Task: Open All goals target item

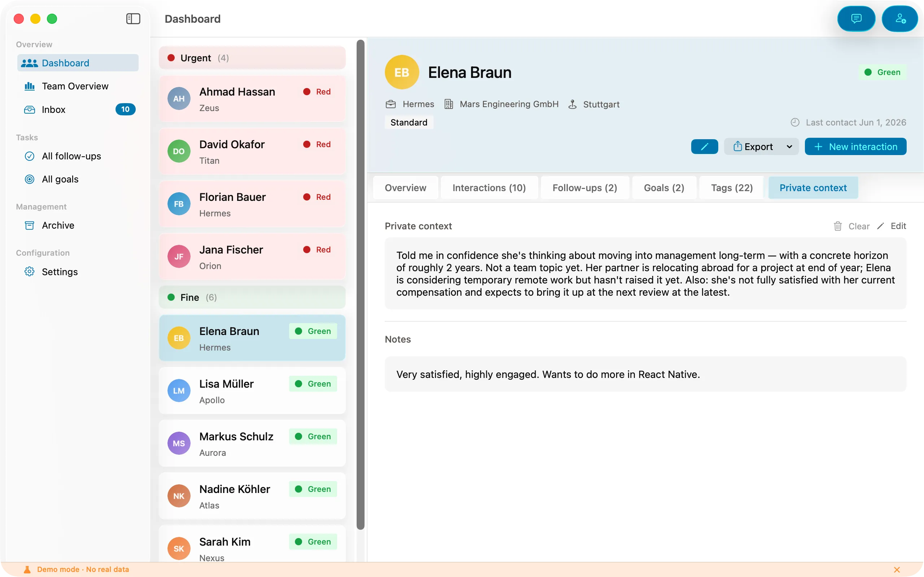Action: coord(78,179)
